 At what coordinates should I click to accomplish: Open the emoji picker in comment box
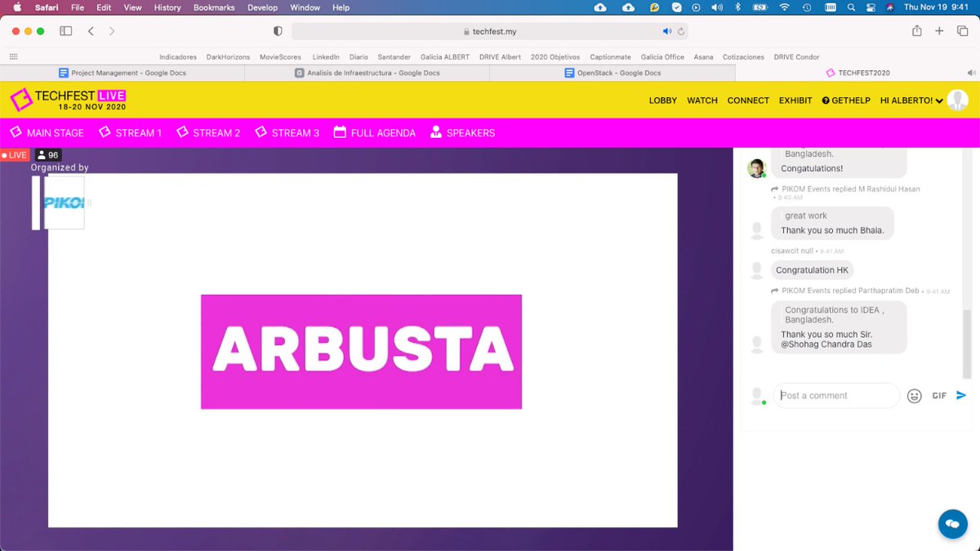[x=915, y=396]
